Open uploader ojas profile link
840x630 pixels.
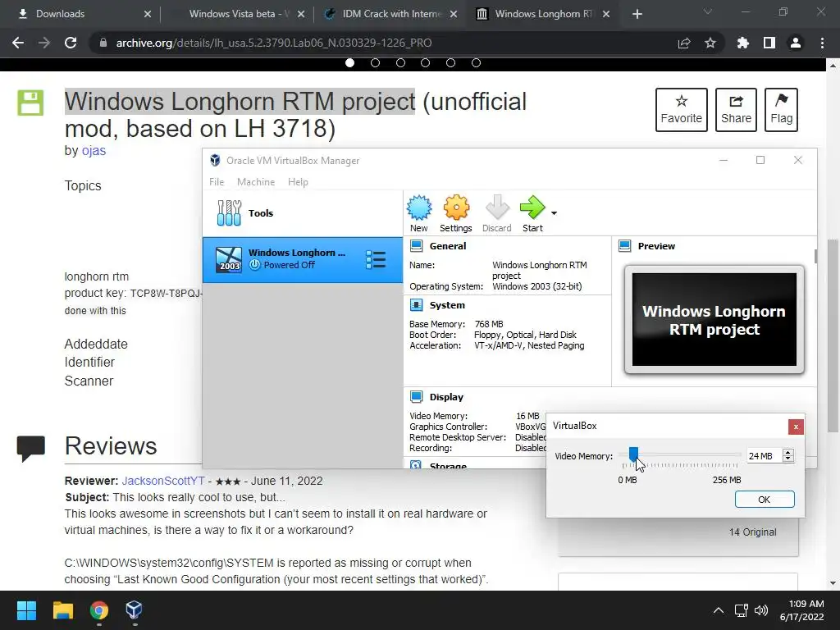(94, 151)
